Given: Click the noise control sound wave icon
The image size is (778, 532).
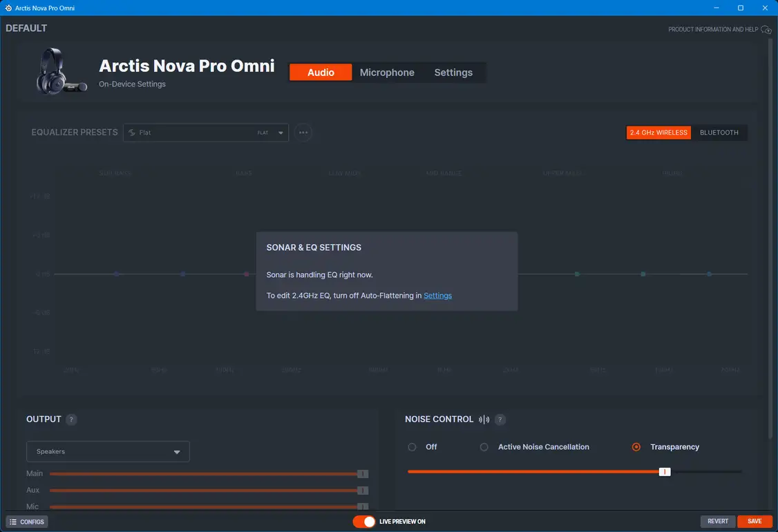Looking at the screenshot, I should point(484,419).
